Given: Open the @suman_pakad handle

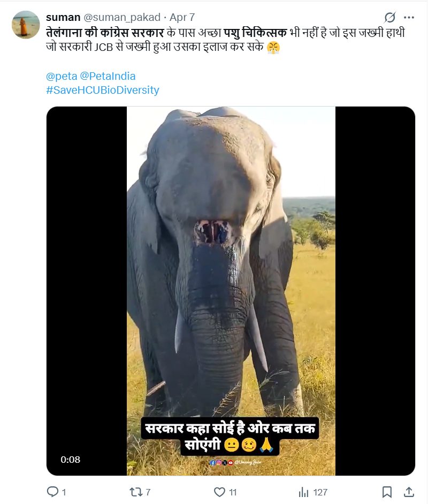Looking at the screenshot, I should click(122, 17).
